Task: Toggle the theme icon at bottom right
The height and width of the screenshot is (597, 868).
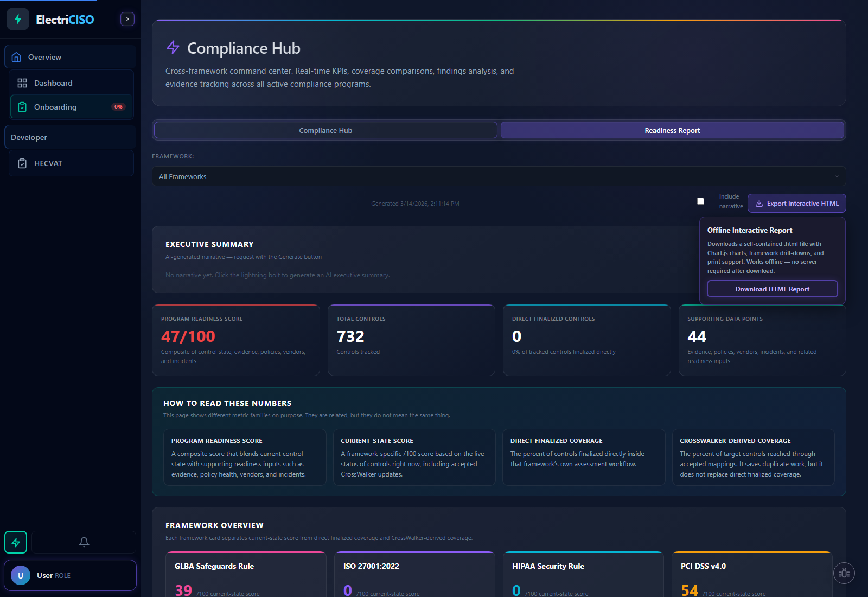Action: [x=844, y=573]
